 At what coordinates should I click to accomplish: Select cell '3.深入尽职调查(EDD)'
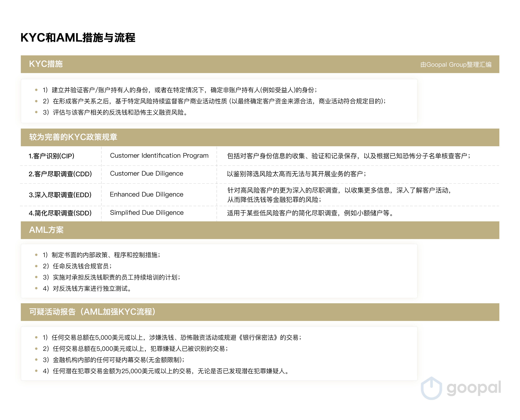pyautogui.click(x=60, y=195)
